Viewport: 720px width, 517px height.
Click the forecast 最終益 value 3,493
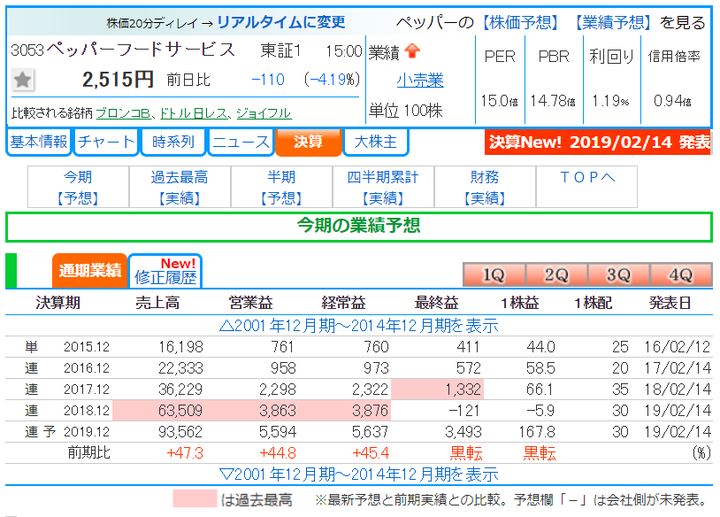463,432
